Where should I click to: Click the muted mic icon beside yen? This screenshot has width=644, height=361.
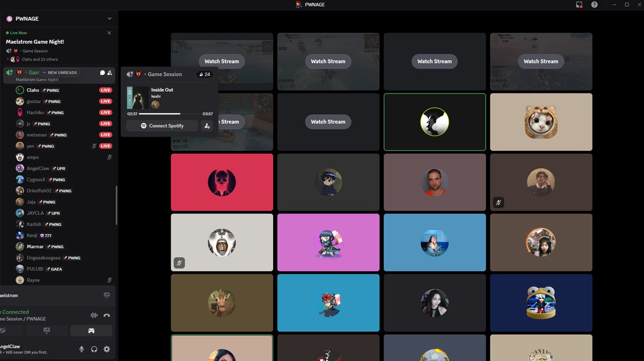[94, 146]
